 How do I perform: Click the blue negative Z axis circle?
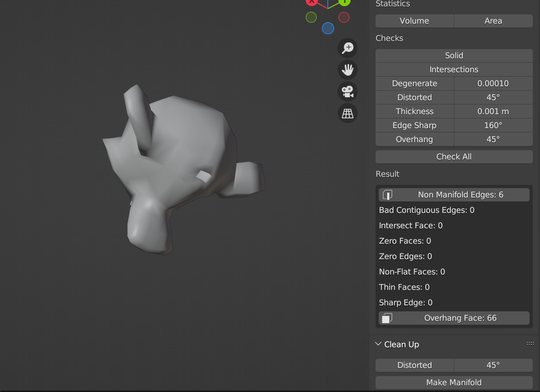pos(328,28)
